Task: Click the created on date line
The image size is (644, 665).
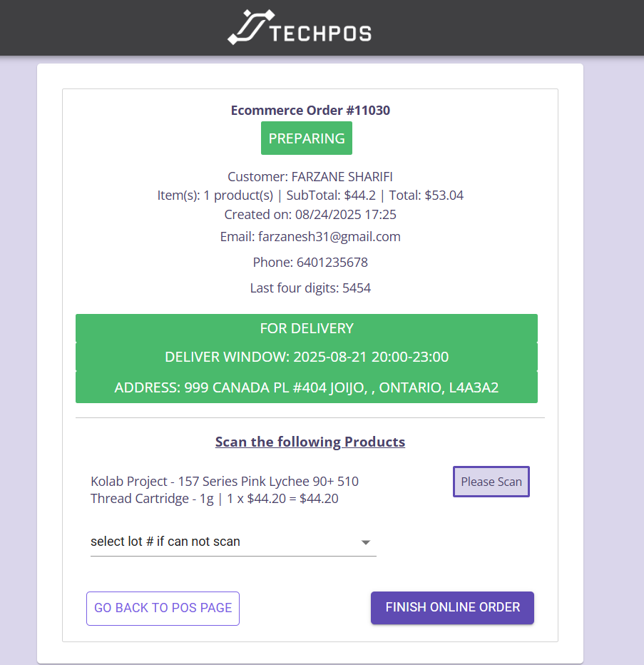Action: tap(310, 215)
